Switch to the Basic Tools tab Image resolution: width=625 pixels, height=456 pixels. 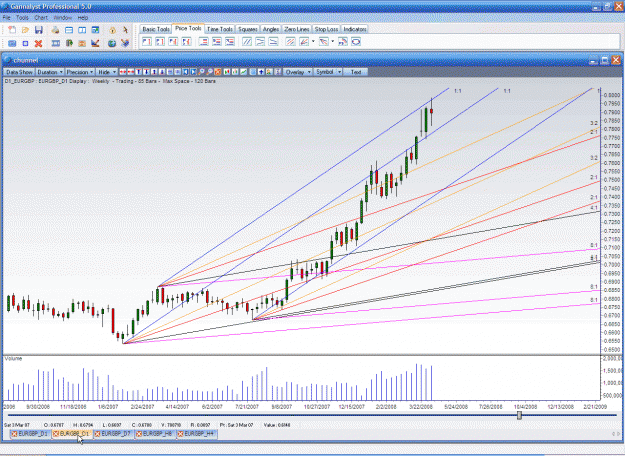coord(156,29)
